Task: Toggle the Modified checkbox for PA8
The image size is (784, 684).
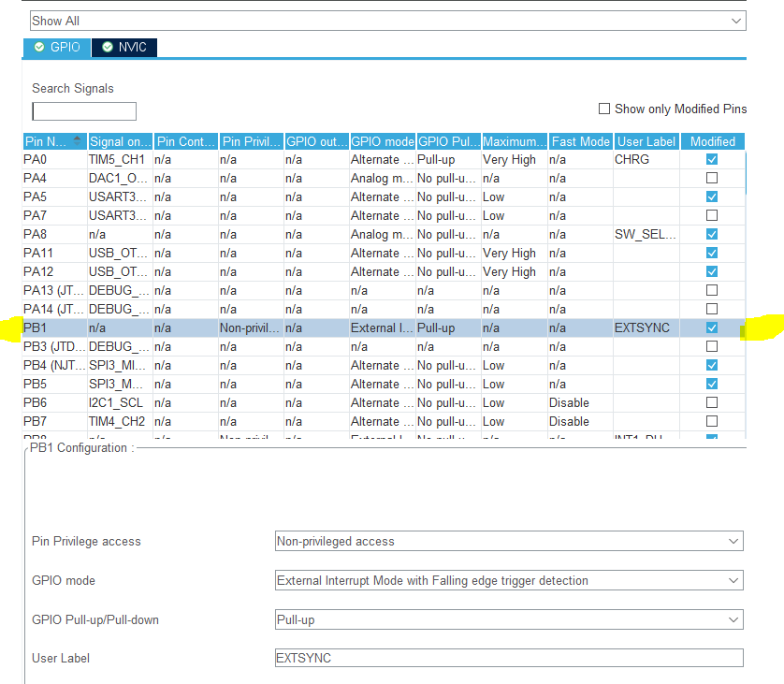Action: pyautogui.click(x=712, y=234)
